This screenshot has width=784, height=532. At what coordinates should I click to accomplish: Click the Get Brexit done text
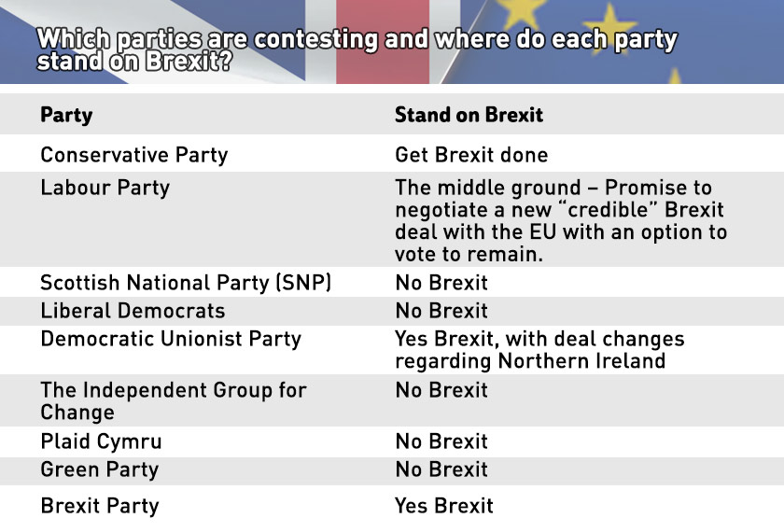pos(471,155)
